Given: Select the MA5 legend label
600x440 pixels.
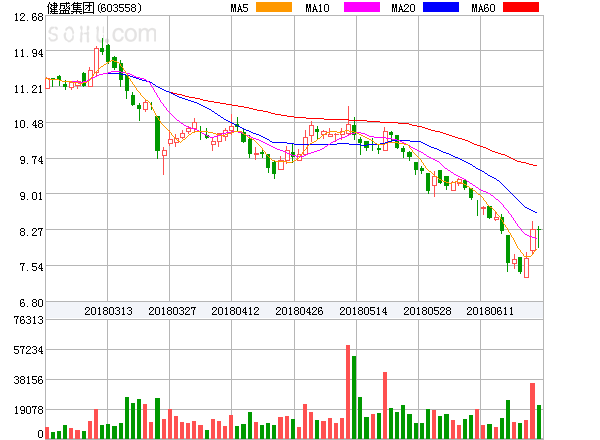Looking at the screenshot, I should (x=239, y=8).
